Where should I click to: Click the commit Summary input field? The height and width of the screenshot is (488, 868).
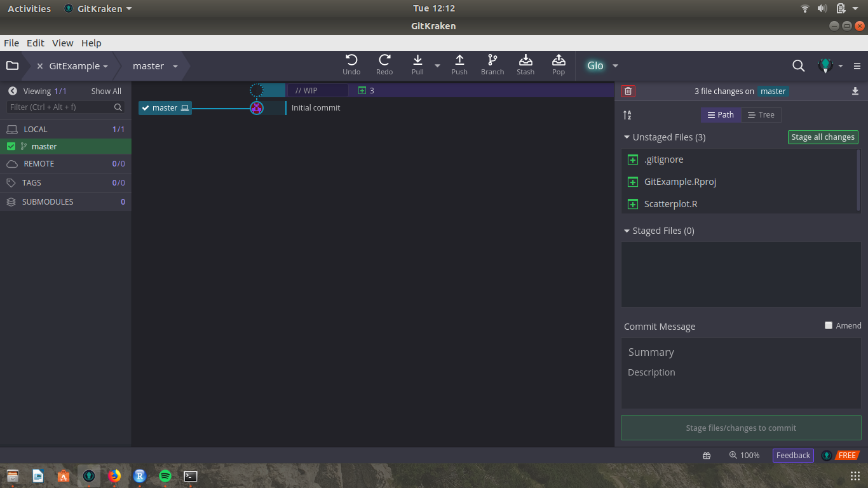tap(740, 352)
